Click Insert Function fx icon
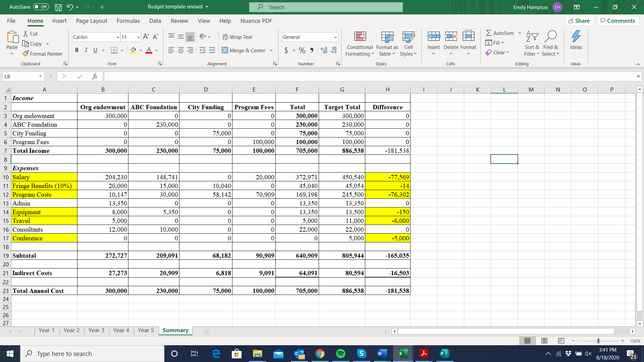 [x=95, y=76]
